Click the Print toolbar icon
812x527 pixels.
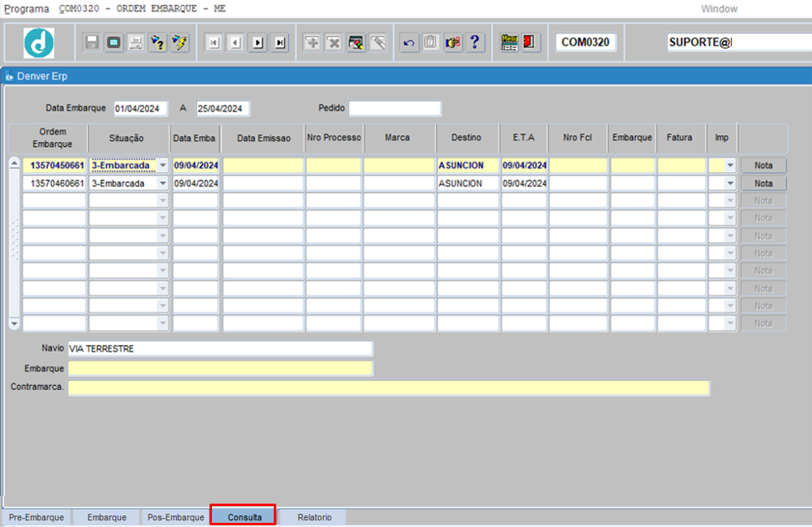pyautogui.click(x=136, y=43)
